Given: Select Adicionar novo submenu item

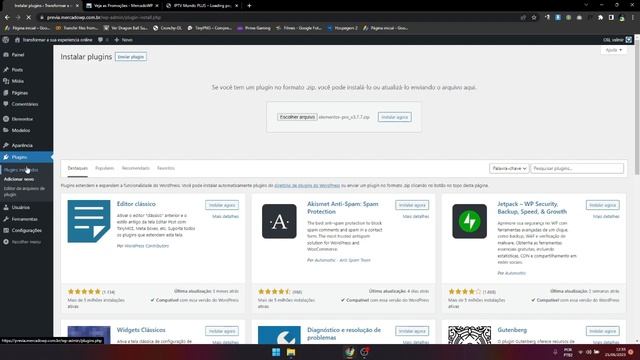Looking at the screenshot, I should 19,179.
